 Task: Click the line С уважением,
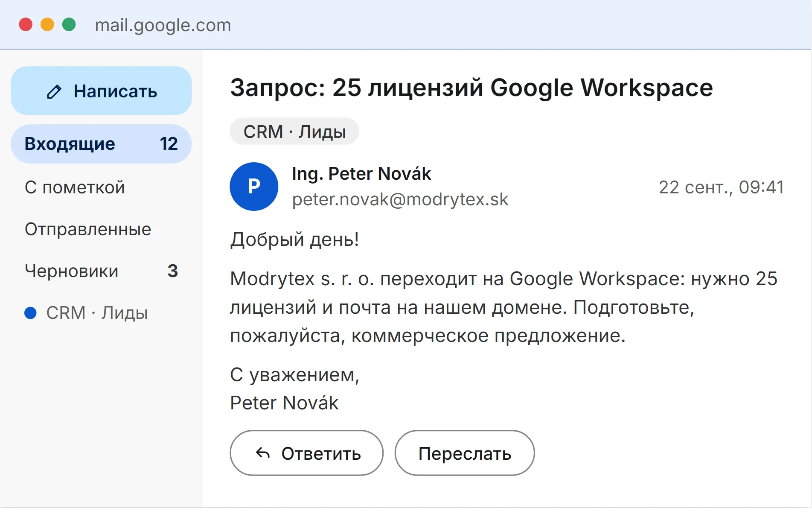point(295,375)
